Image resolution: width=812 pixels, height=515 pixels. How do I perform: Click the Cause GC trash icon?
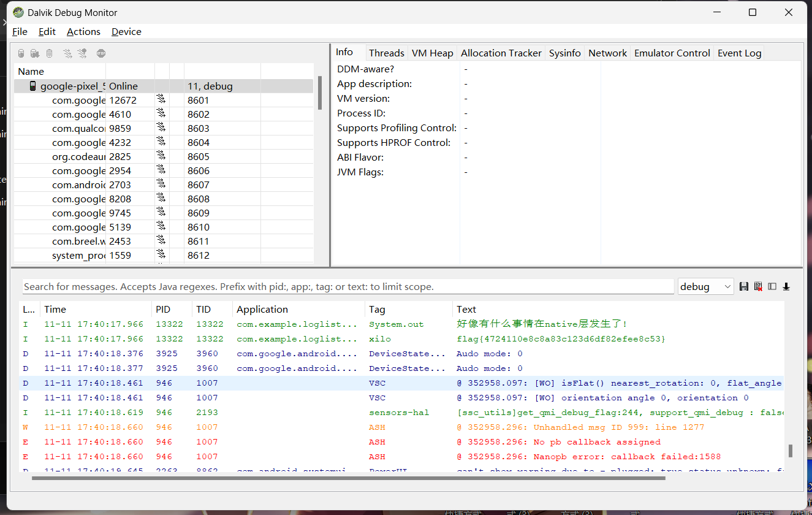pyautogui.click(x=49, y=53)
